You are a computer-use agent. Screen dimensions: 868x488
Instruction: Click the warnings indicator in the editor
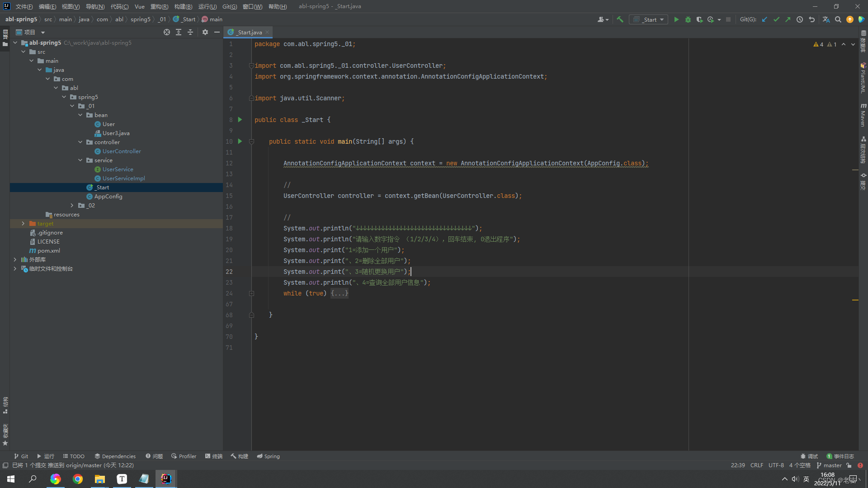click(825, 44)
